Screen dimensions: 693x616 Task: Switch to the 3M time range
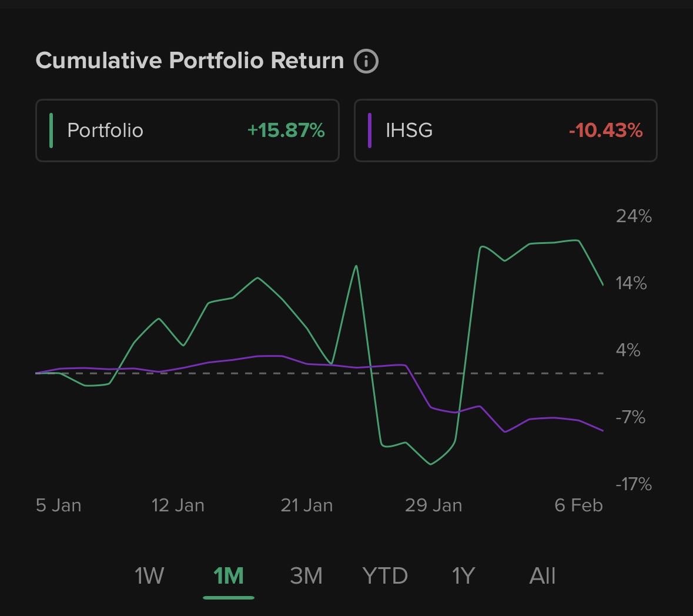pos(306,576)
